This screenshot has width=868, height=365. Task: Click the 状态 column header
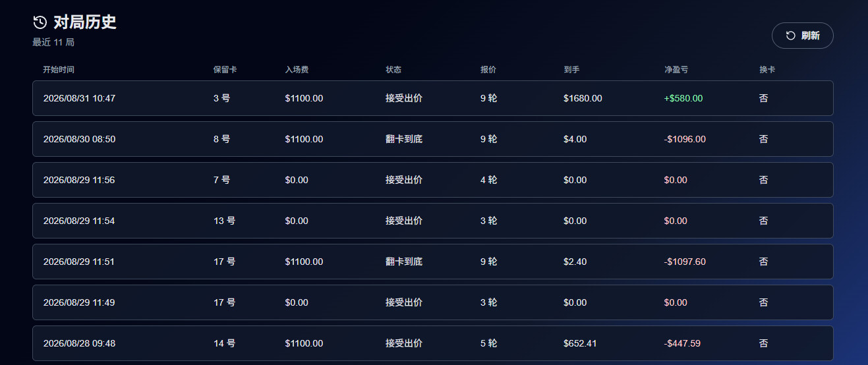tap(393, 69)
